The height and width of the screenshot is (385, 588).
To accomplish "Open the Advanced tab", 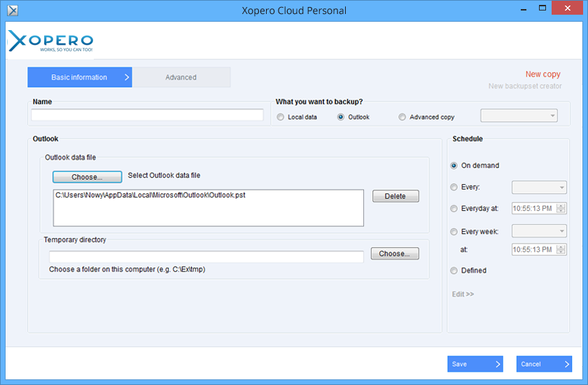I will tap(181, 77).
